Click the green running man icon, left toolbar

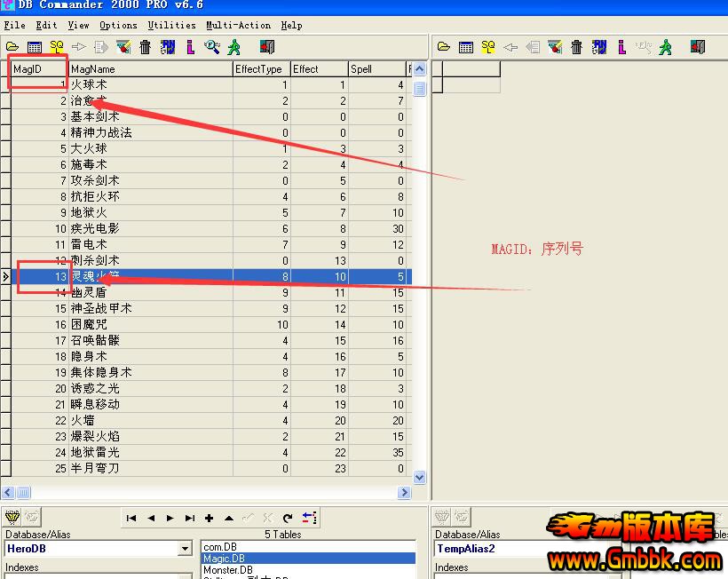click(234, 47)
